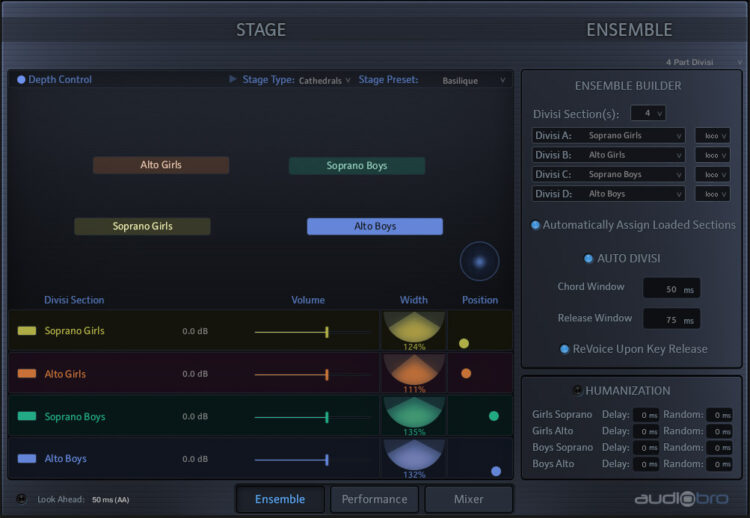
Task: Open the loco dropdown for Divisi A
Action: 713,136
